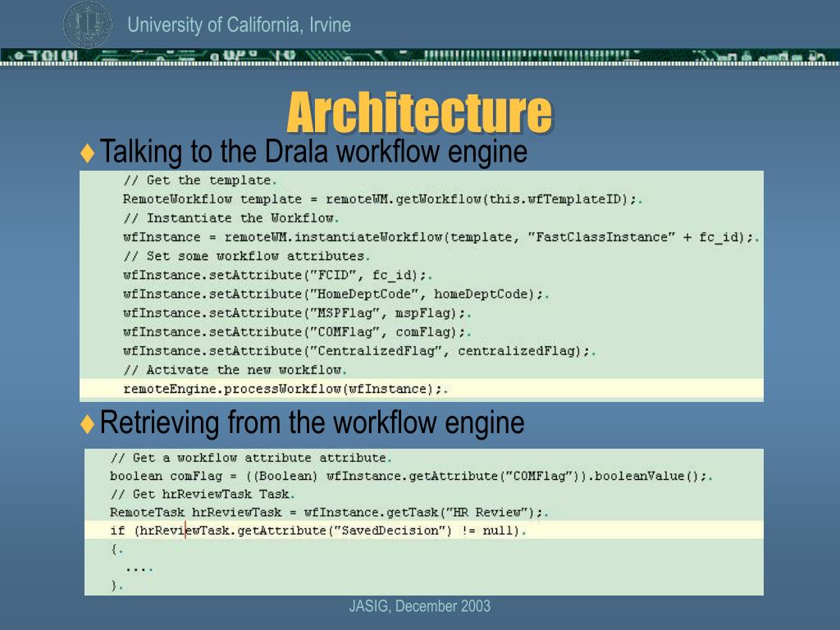
Task: Click the setAttribute("FCID", fc_id) line
Action: pos(277,276)
